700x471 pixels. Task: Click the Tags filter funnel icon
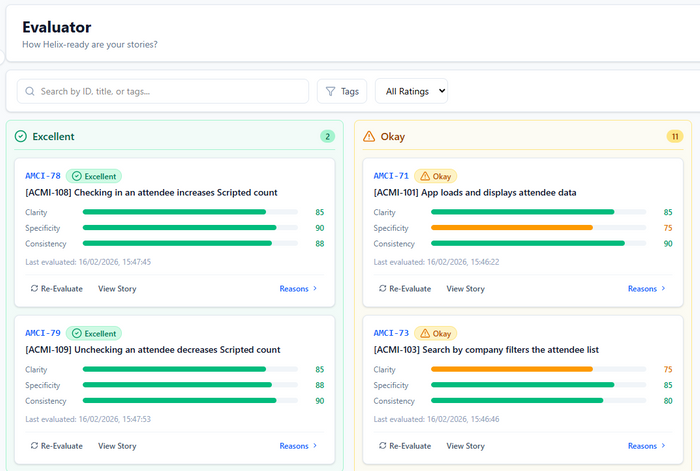point(331,92)
